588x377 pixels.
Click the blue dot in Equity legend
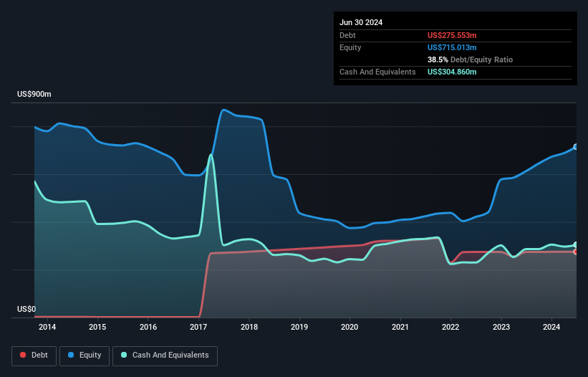[71, 355]
